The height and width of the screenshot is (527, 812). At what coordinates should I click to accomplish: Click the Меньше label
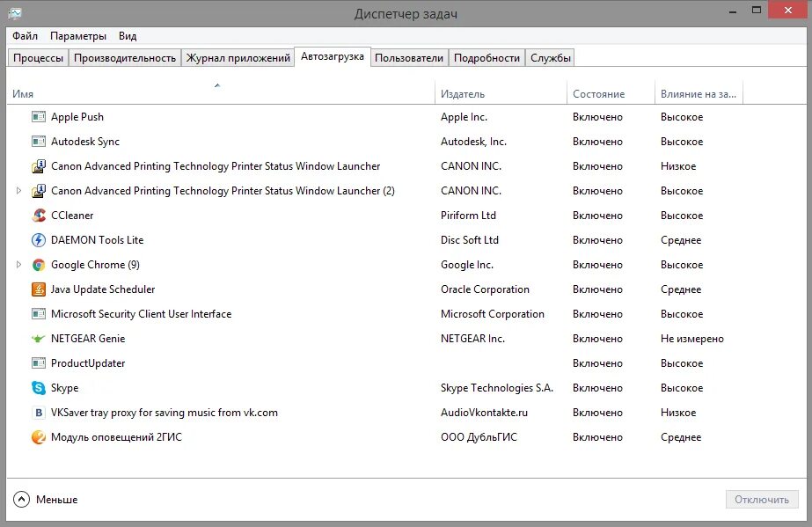pos(57,500)
